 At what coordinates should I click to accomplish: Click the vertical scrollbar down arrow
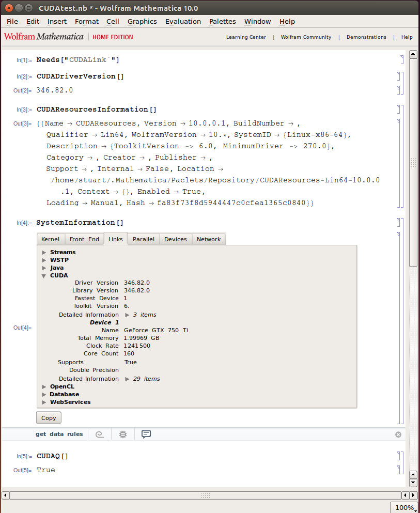(413, 483)
